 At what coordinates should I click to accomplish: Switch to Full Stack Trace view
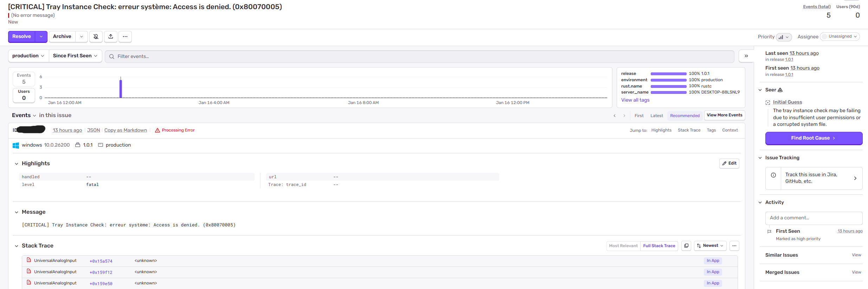(x=659, y=246)
